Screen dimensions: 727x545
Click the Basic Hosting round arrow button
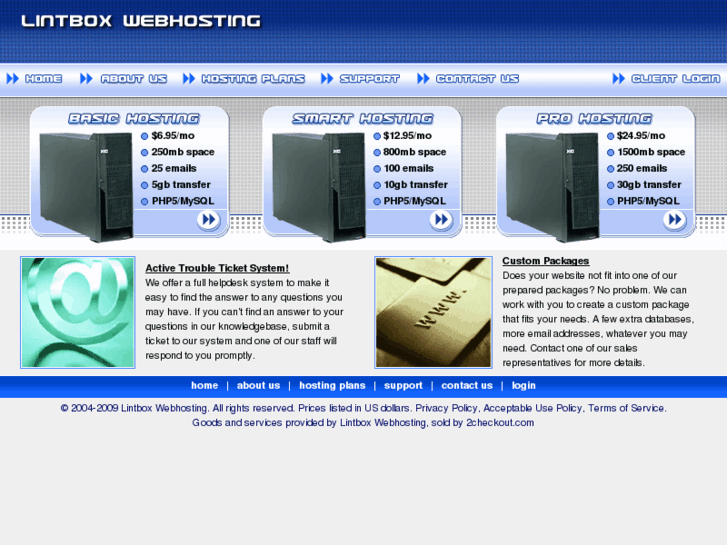[209, 220]
